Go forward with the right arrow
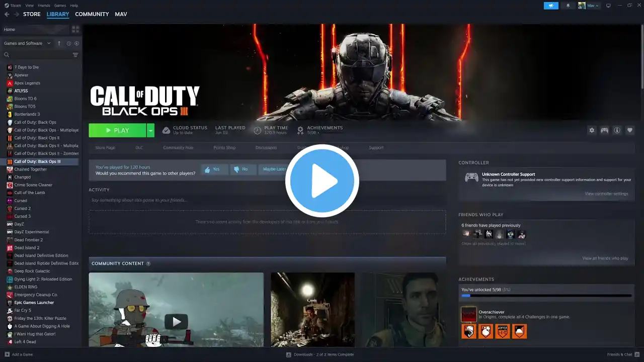Image resolution: width=644 pixels, height=362 pixels. (17, 14)
